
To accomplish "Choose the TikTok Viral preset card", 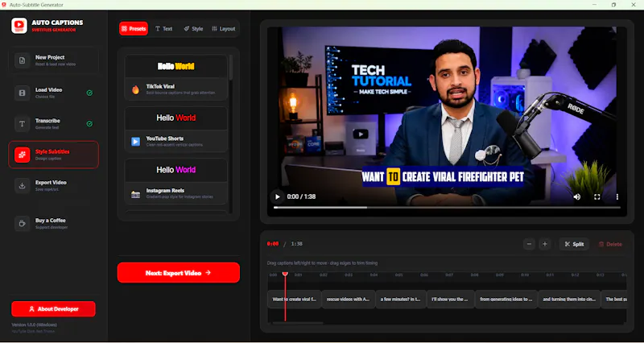I will click(x=175, y=77).
